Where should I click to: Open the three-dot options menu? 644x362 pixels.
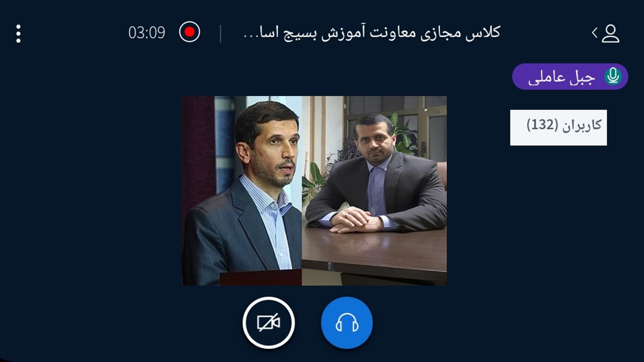pyautogui.click(x=18, y=33)
